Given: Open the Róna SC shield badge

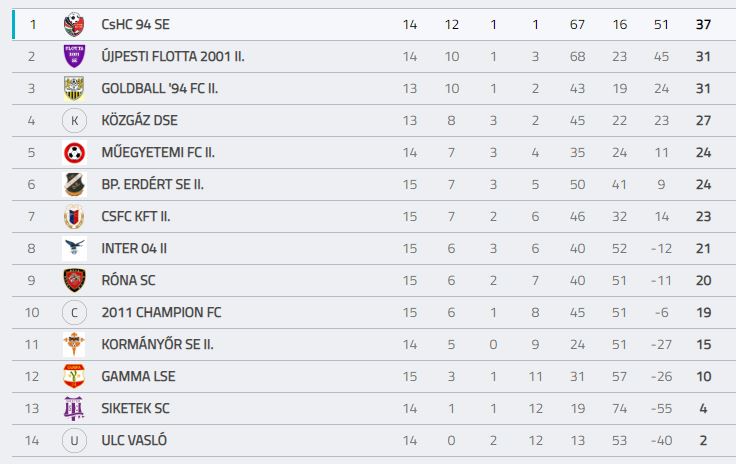Looking at the screenshot, I should coord(74,280).
